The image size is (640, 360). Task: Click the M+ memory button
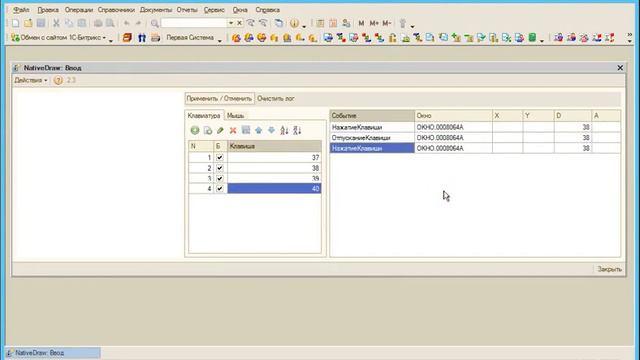point(374,23)
